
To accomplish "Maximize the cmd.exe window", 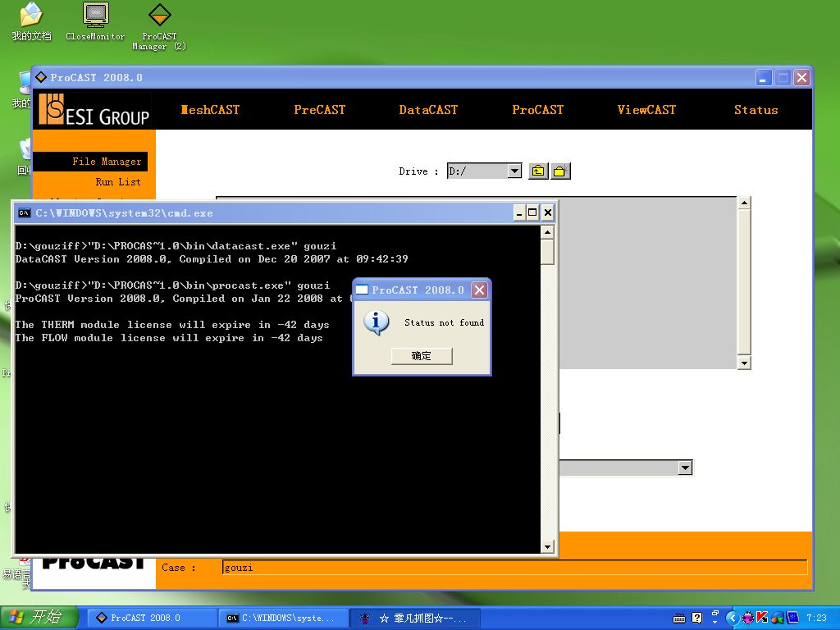I will coord(532,212).
